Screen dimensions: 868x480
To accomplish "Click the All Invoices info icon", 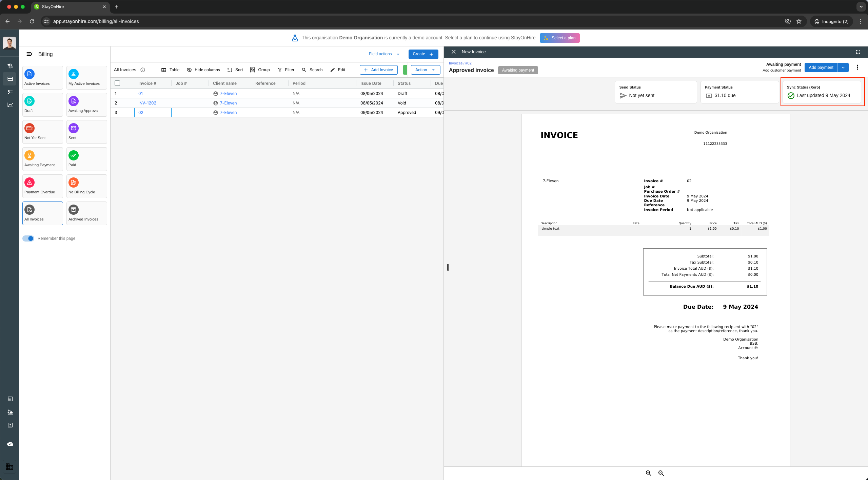I will click(143, 70).
